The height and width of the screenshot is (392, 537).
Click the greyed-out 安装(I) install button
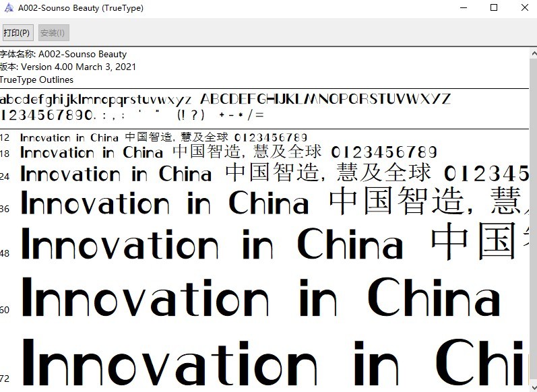click(53, 32)
